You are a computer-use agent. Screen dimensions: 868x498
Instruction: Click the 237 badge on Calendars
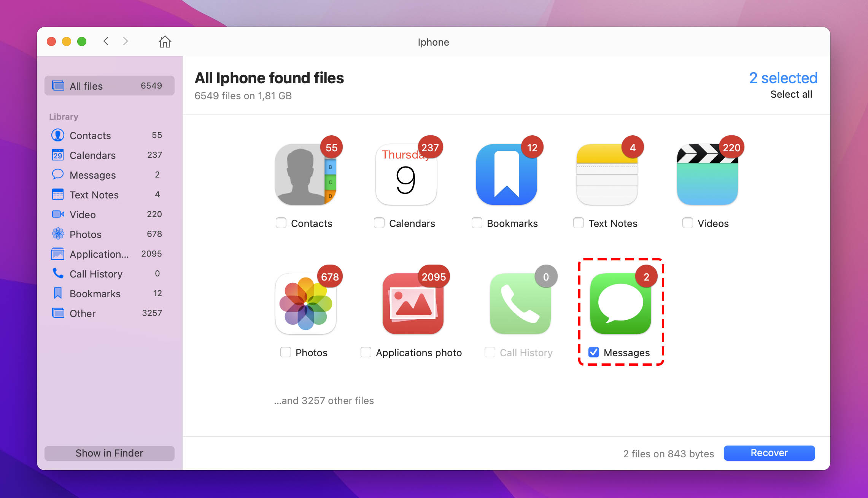(430, 147)
